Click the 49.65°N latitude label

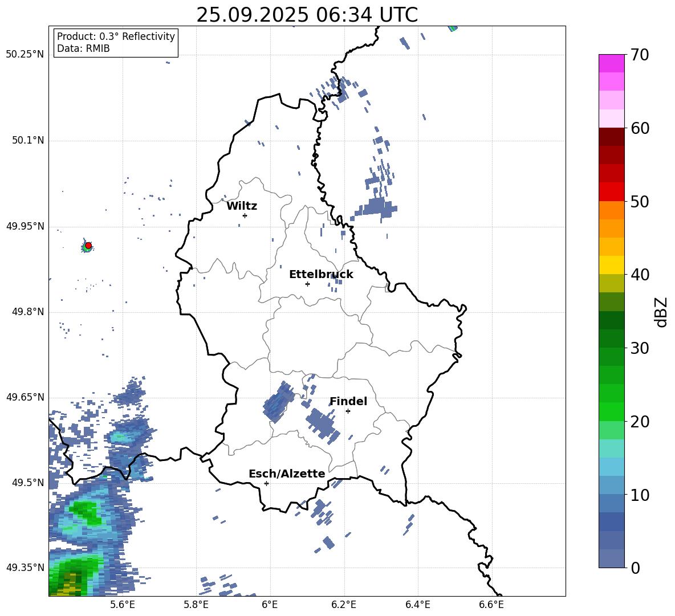[25, 397]
